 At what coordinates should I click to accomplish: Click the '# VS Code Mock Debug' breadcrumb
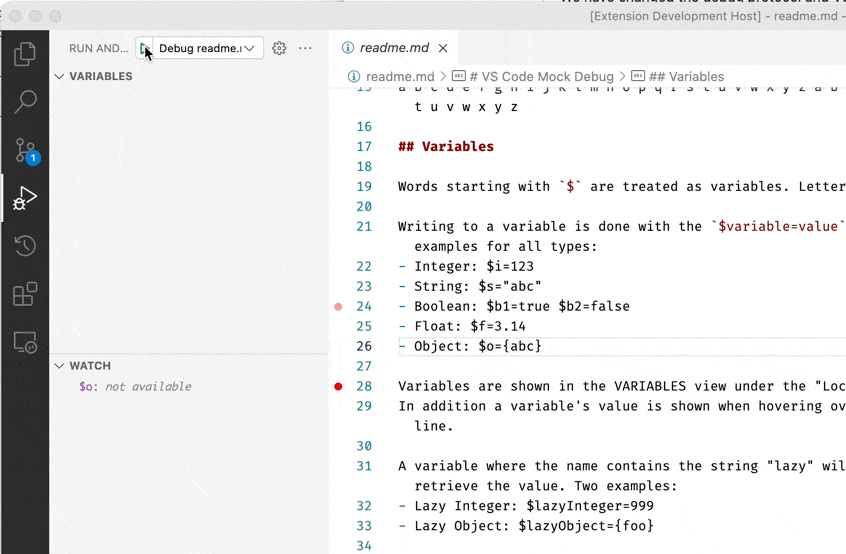(x=542, y=77)
